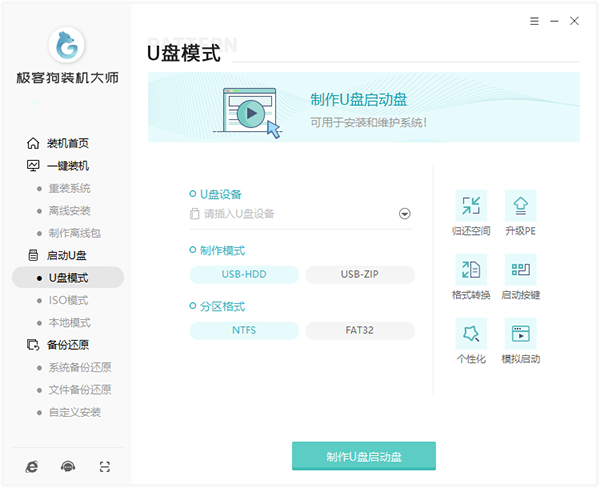Click the 归还空间 restore space icon
Viewport: 600px width, 488px height.
tap(471, 206)
